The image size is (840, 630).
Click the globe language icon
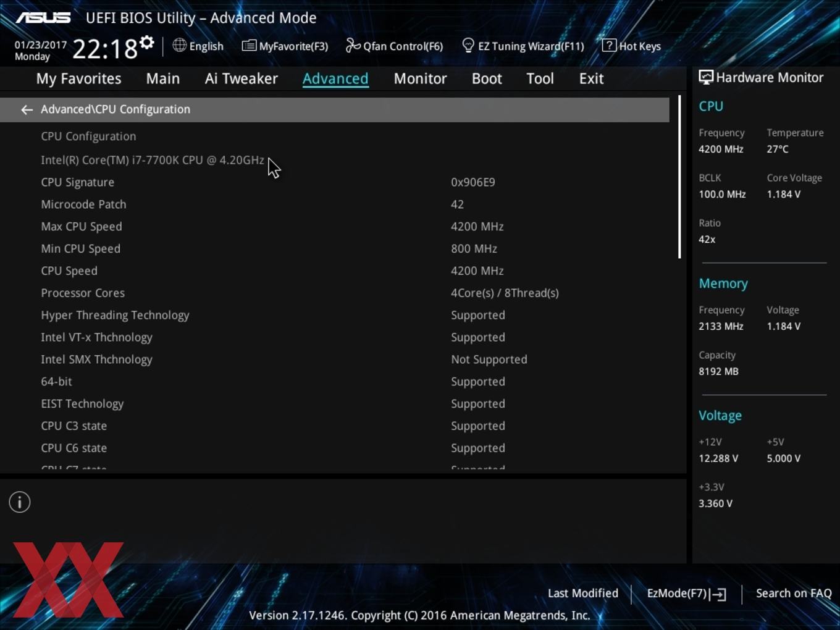179,45
